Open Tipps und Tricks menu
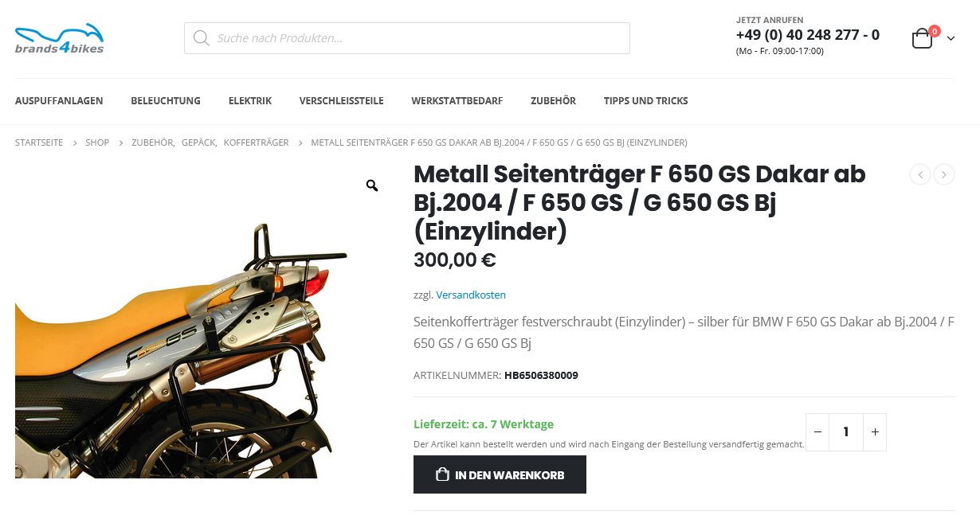The width and height of the screenshot is (980, 527). [645, 101]
